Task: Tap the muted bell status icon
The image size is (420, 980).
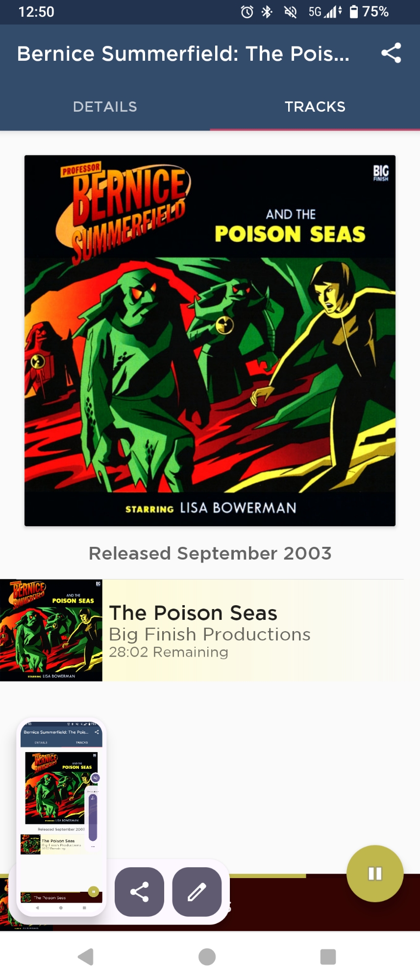Action: [291, 12]
